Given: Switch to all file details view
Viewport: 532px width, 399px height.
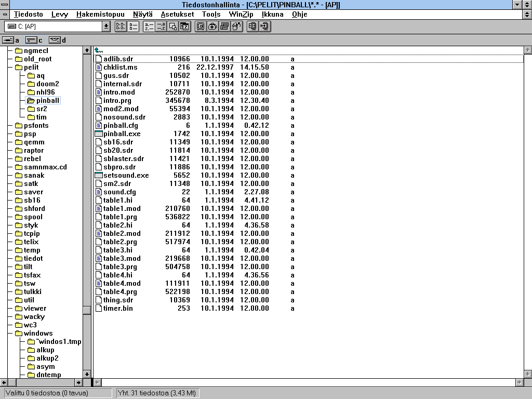Looking at the screenshot, I should click(x=134, y=26).
